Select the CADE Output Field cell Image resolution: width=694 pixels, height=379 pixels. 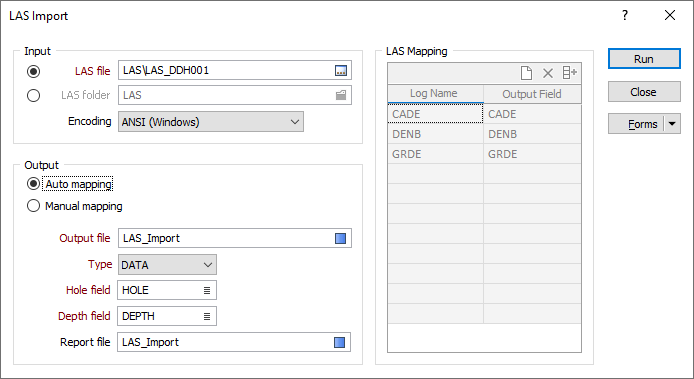[x=532, y=114]
